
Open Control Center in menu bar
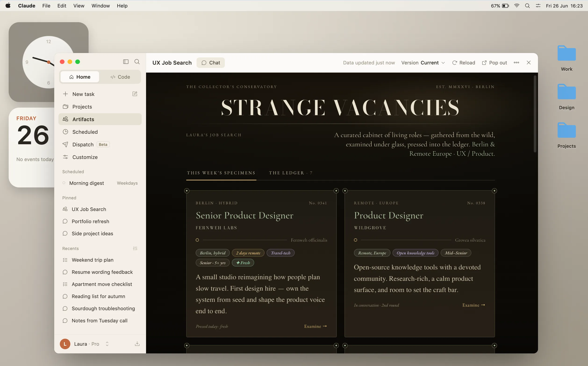point(538,6)
